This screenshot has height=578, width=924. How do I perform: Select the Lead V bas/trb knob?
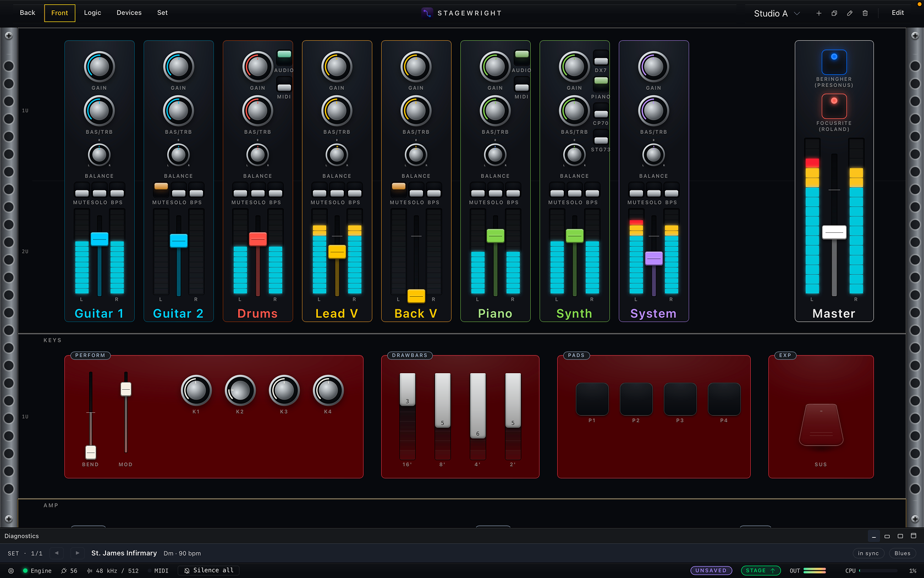point(337,111)
